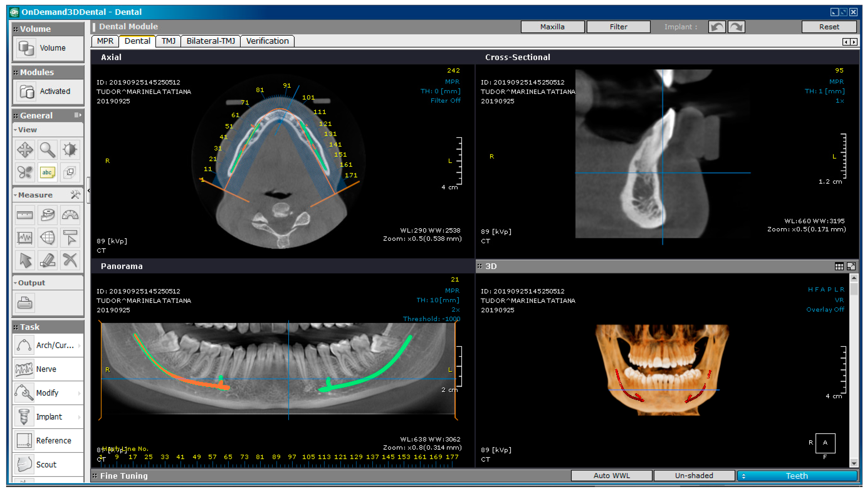The width and height of the screenshot is (868, 491).
Task: Click the 3D pane scrollbar up arrow
Action: (x=854, y=278)
